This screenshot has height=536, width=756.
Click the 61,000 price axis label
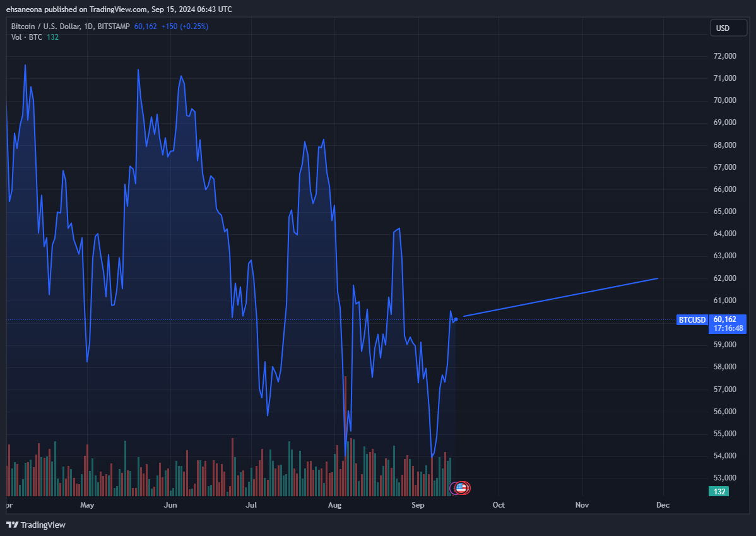[724, 301]
